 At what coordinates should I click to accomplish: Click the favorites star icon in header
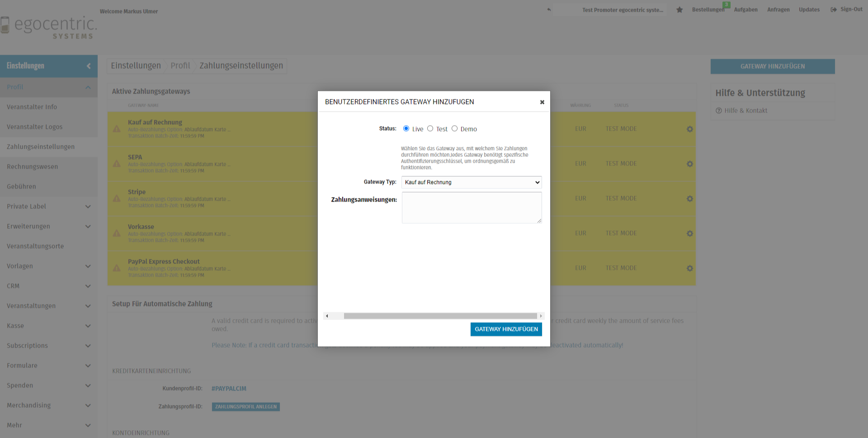point(679,9)
